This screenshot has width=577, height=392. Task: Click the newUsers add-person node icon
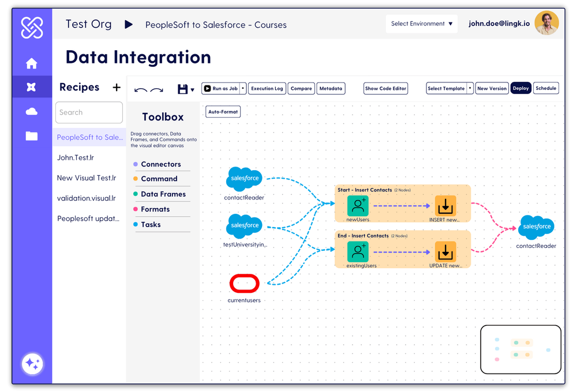click(358, 205)
